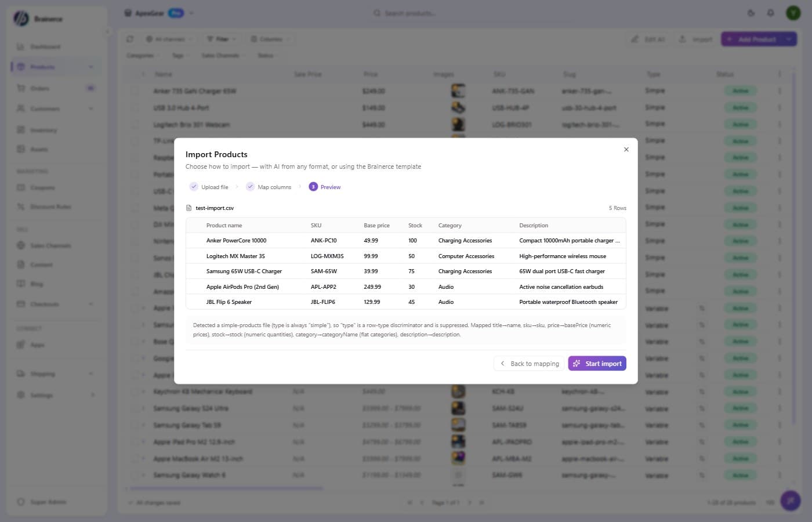Image resolution: width=812 pixels, height=522 pixels.
Task: Open Coupons in the background sidebar
Action: (x=42, y=187)
